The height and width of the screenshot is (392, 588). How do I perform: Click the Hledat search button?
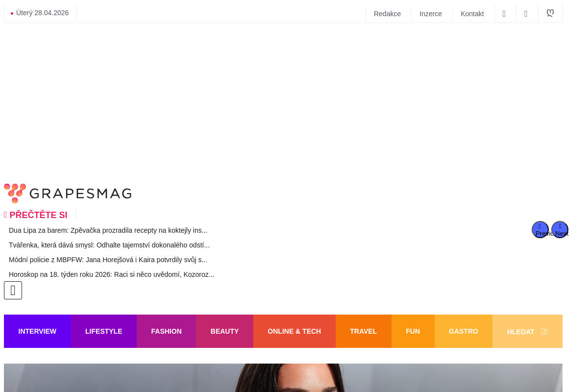click(x=527, y=331)
